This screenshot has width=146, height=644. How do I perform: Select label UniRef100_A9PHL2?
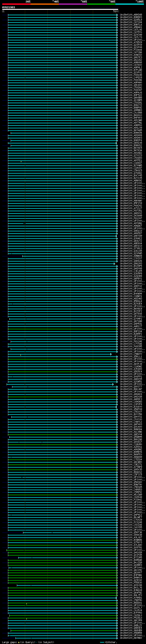[131, 67]
